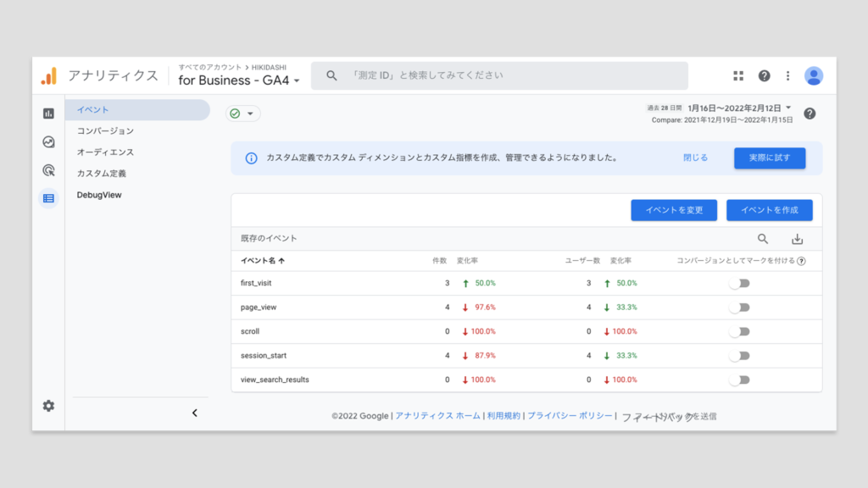868x488 pixels.
Task: Open the Configure list icon in left rail
Action: point(48,198)
